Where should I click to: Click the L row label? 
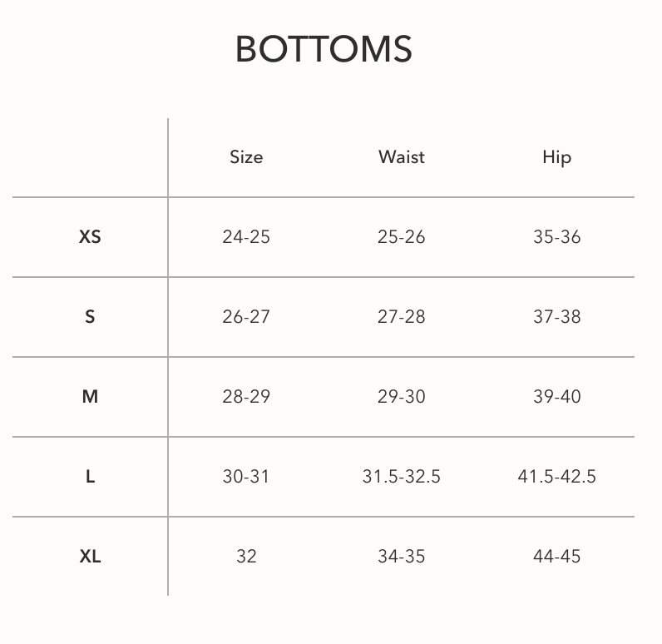pos(90,477)
